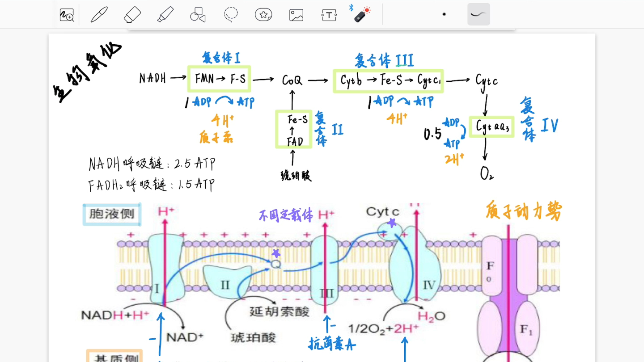Click the handwritten 质子动力势 text
The height and width of the screenshot is (362, 644).
pos(524,211)
